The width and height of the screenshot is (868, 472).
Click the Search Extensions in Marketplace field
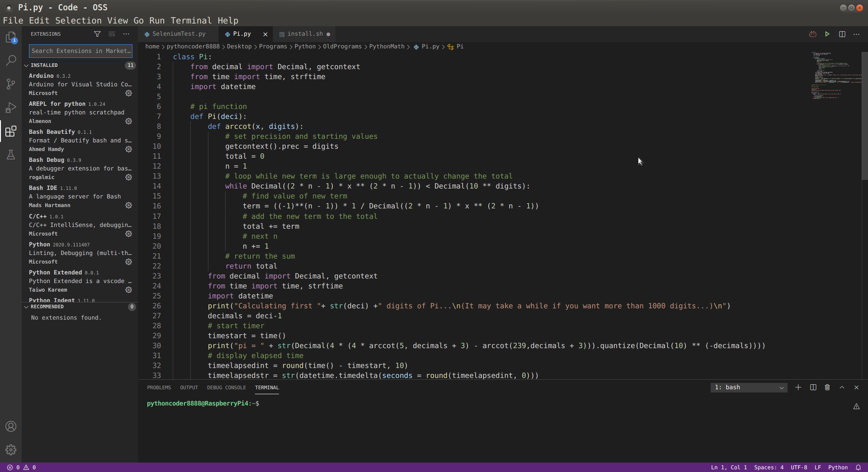pyautogui.click(x=80, y=51)
